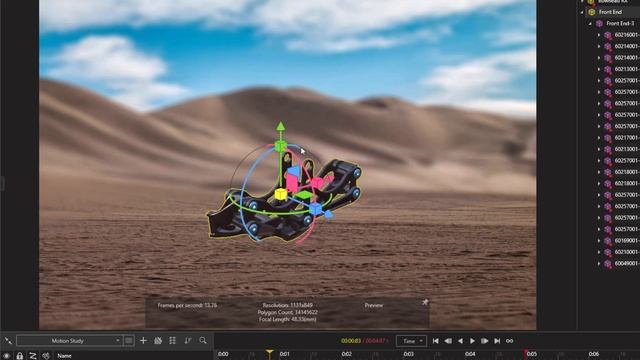
Task: Click the animation wizard icon beside plus
Action: (158, 340)
